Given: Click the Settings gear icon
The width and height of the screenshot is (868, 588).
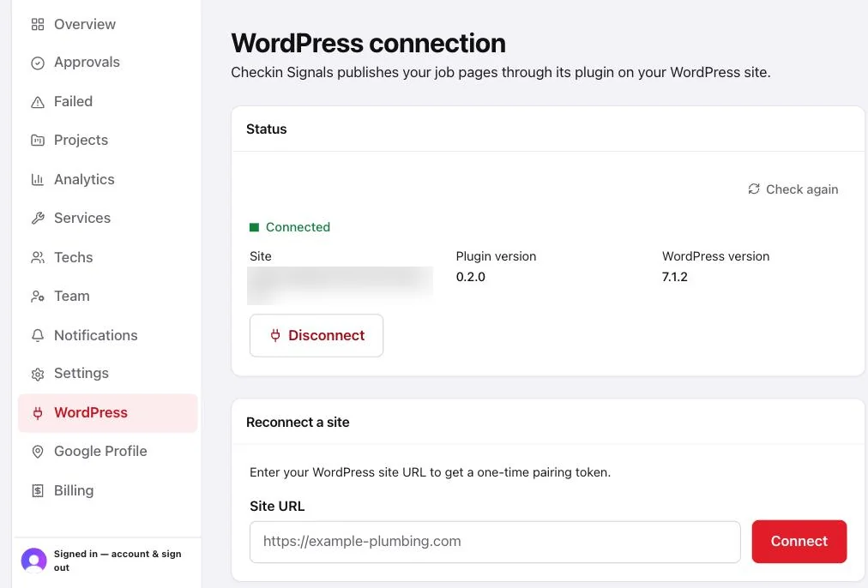Looking at the screenshot, I should (x=38, y=374).
